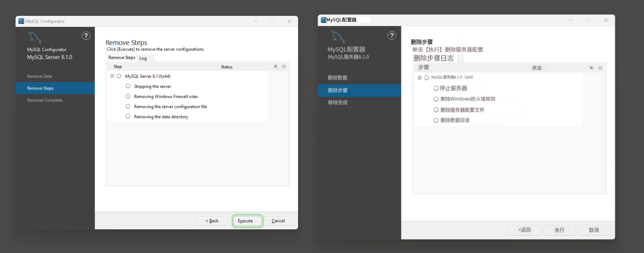Viewport: 644px width, 253px height.
Task: Select circle beside Removing the data directory
Action: 128,116
